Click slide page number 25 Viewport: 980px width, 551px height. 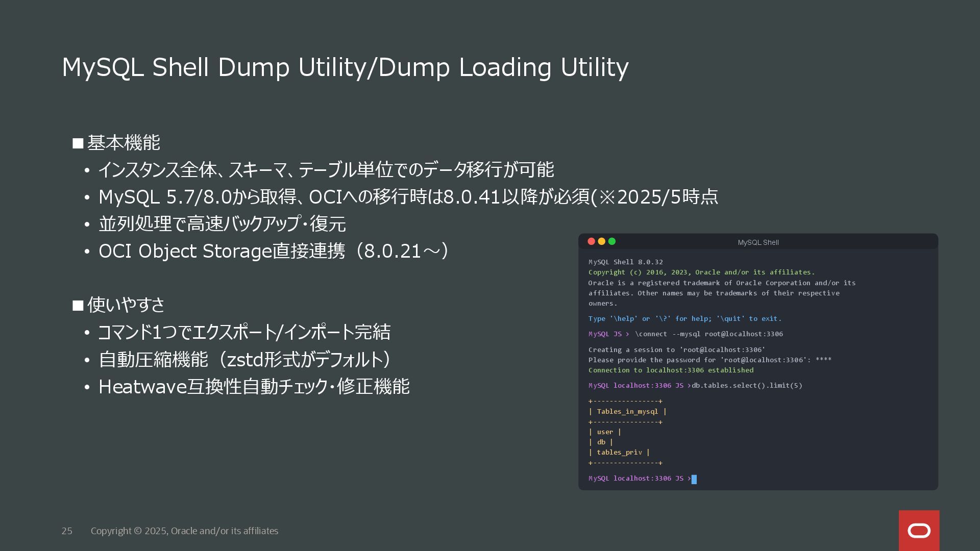pos(67,531)
